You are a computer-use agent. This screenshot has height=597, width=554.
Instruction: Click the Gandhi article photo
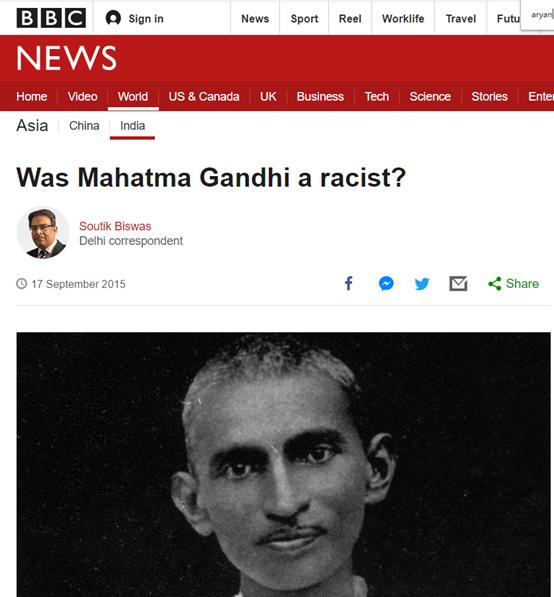(283, 464)
